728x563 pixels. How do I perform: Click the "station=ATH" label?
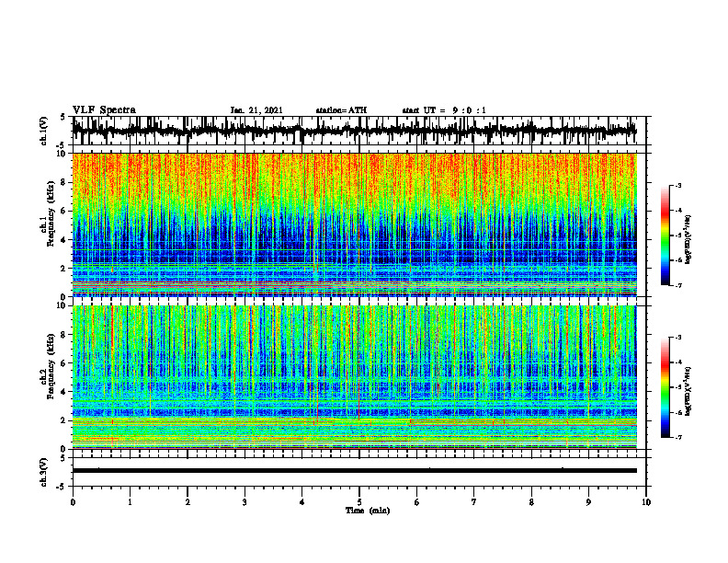pos(341,110)
